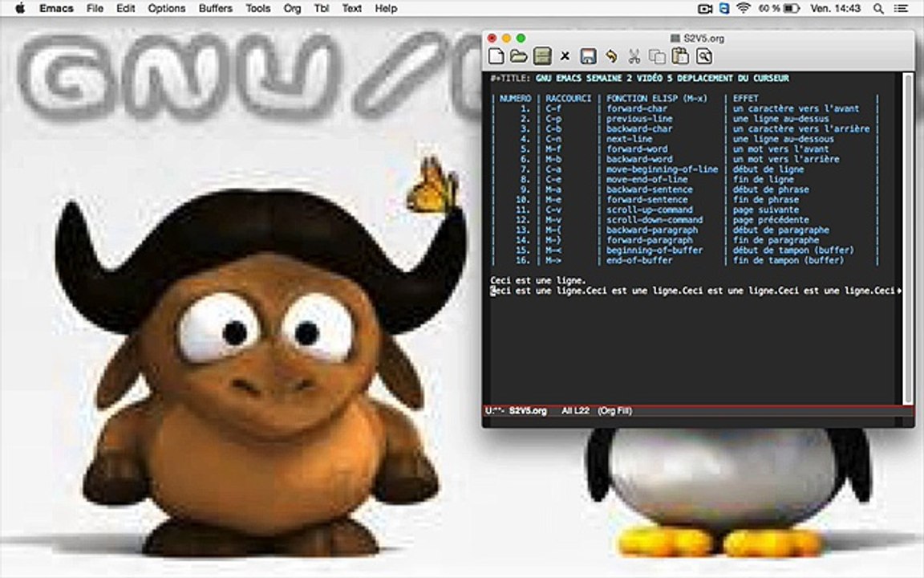Click the screen recording camera menu bar icon
This screenshot has width=924, height=578.
pyautogui.click(x=705, y=8)
